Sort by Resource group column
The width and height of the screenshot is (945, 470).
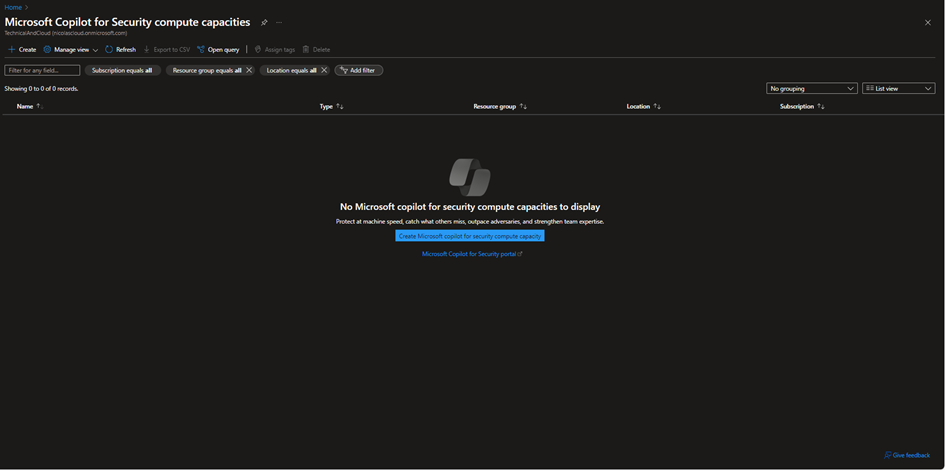523,106
